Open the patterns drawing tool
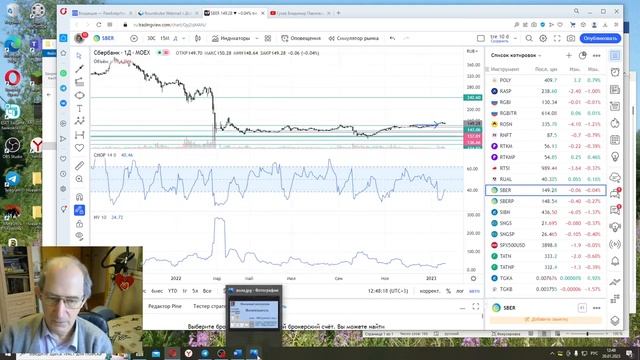 coord(80,121)
